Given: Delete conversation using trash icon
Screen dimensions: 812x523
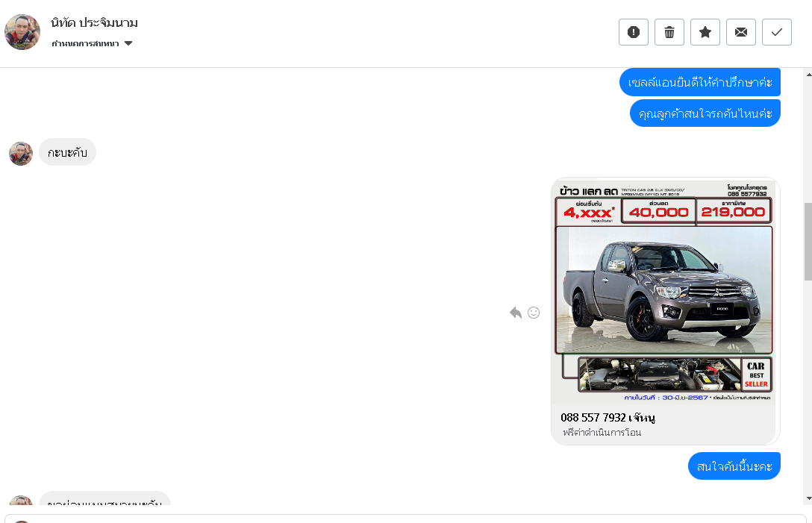Looking at the screenshot, I should [x=669, y=32].
